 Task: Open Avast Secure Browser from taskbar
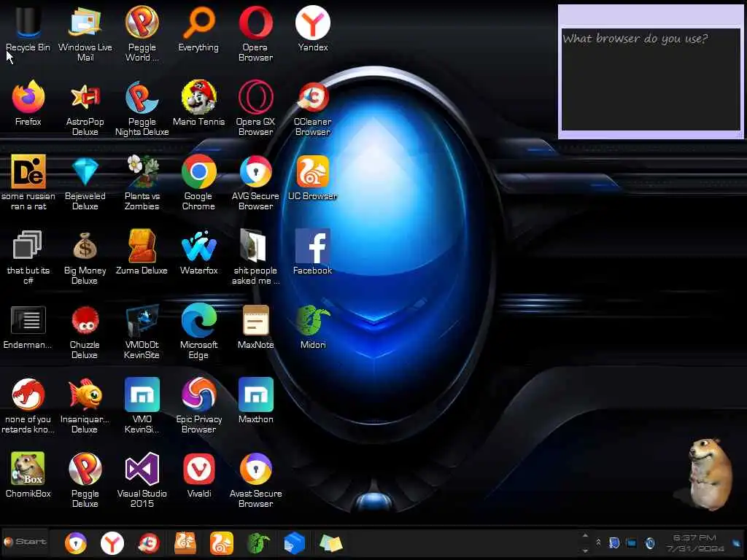(76, 543)
